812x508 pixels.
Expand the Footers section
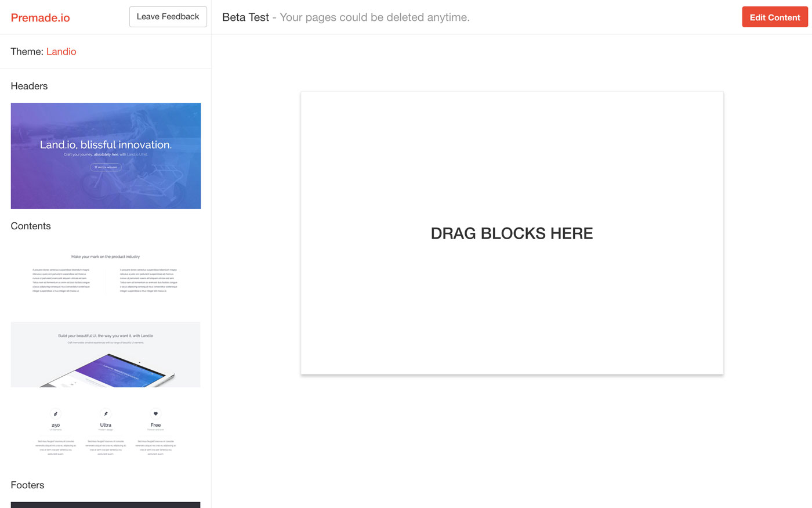coord(26,485)
